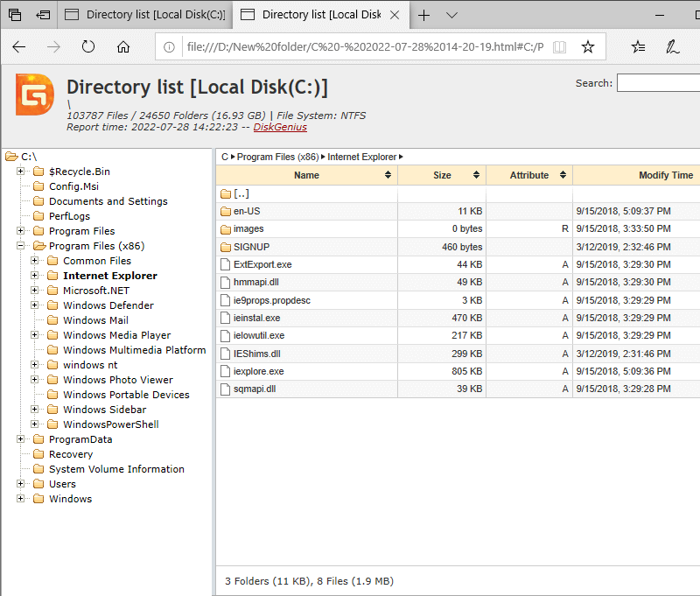700x596 pixels.
Task: Expand the Windows Photo Viewer node
Action: tap(34, 379)
